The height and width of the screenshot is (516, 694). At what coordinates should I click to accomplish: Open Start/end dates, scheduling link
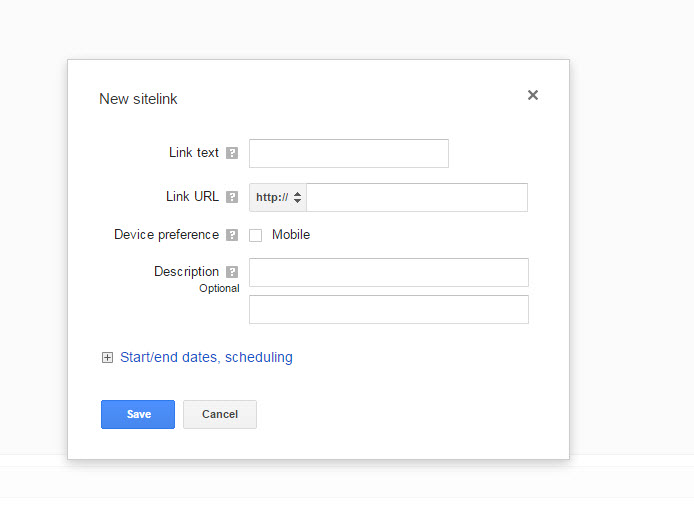(x=206, y=357)
